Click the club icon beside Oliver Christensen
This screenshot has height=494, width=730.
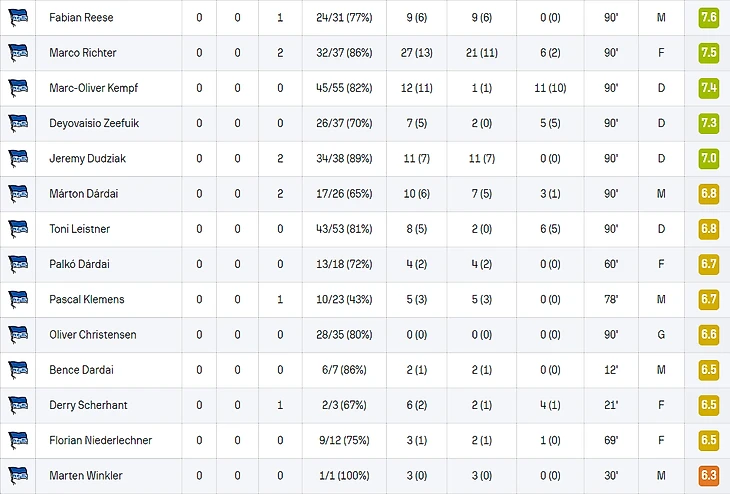click(x=18, y=334)
